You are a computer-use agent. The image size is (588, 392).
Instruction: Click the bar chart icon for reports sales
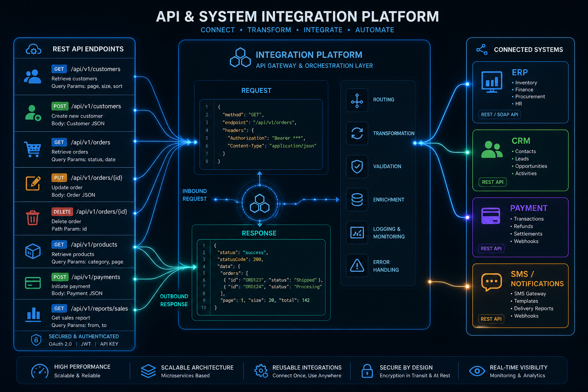click(x=33, y=314)
